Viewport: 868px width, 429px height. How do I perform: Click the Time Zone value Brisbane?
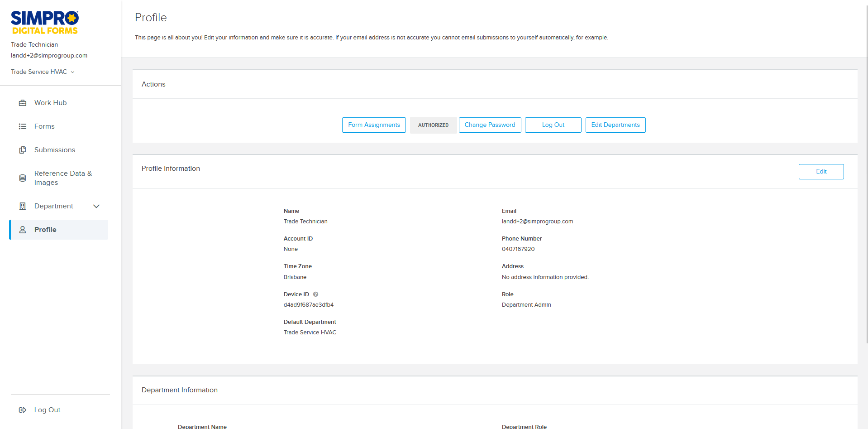[x=295, y=277]
